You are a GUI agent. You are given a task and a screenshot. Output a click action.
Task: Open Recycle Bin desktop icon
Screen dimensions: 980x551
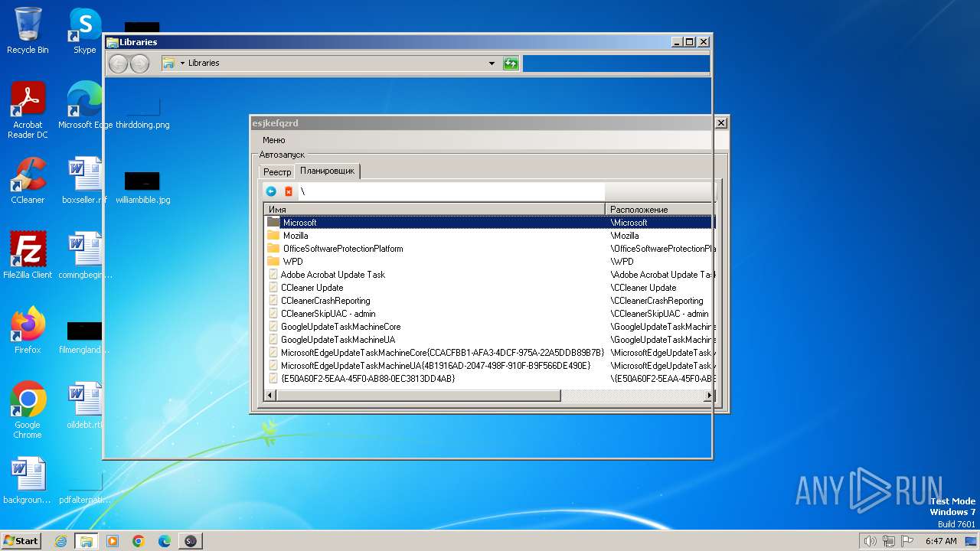(x=28, y=31)
